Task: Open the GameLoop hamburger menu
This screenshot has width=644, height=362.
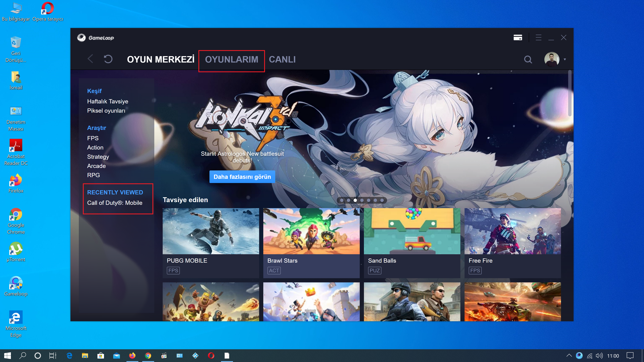Action: pyautogui.click(x=539, y=38)
